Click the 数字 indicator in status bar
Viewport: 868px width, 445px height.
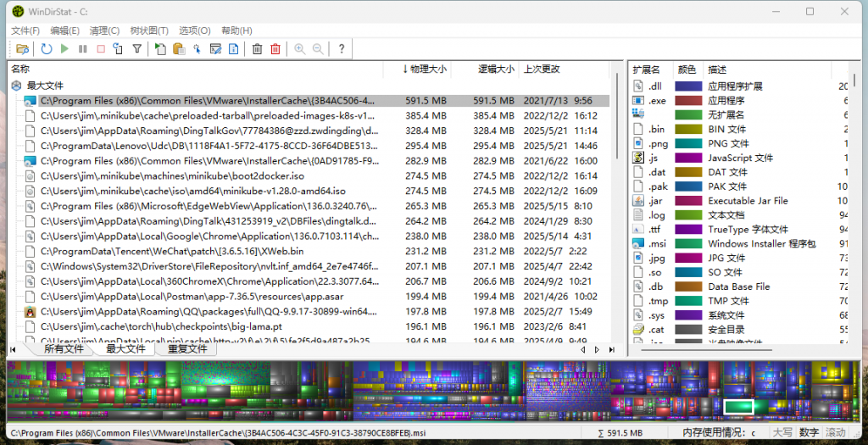pyautogui.click(x=809, y=432)
